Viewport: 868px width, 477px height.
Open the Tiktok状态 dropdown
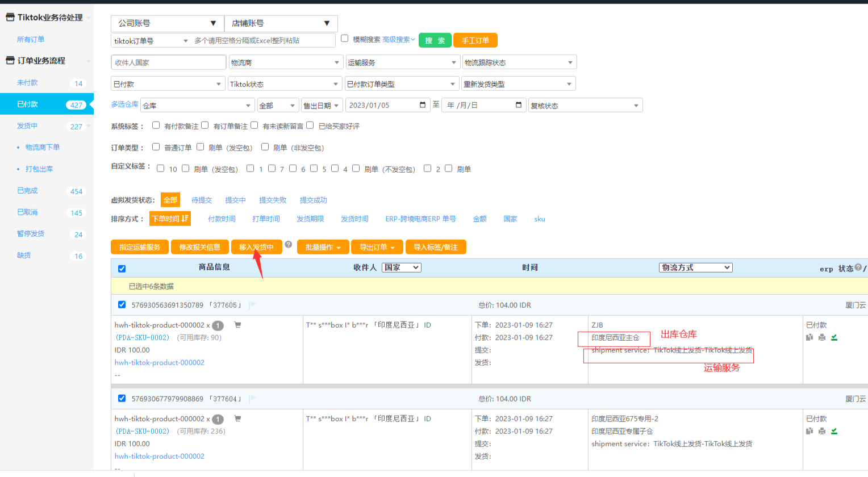tap(285, 84)
